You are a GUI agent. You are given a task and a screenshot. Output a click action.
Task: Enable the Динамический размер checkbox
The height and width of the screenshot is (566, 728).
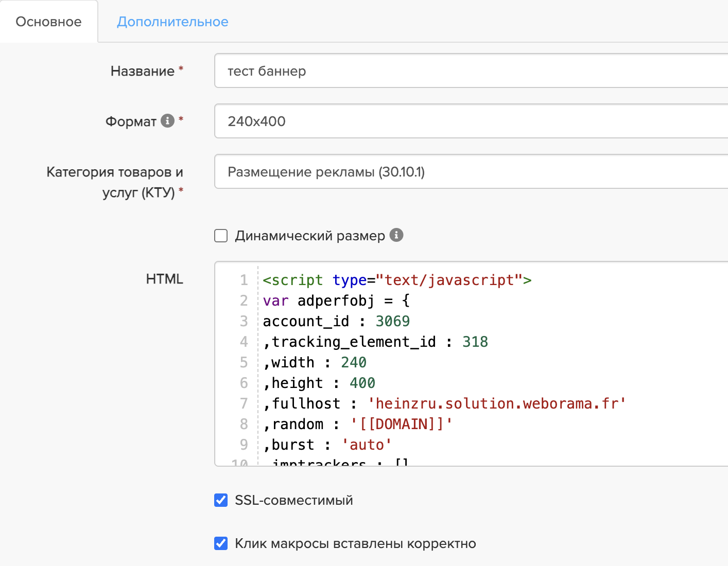tap(221, 236)
